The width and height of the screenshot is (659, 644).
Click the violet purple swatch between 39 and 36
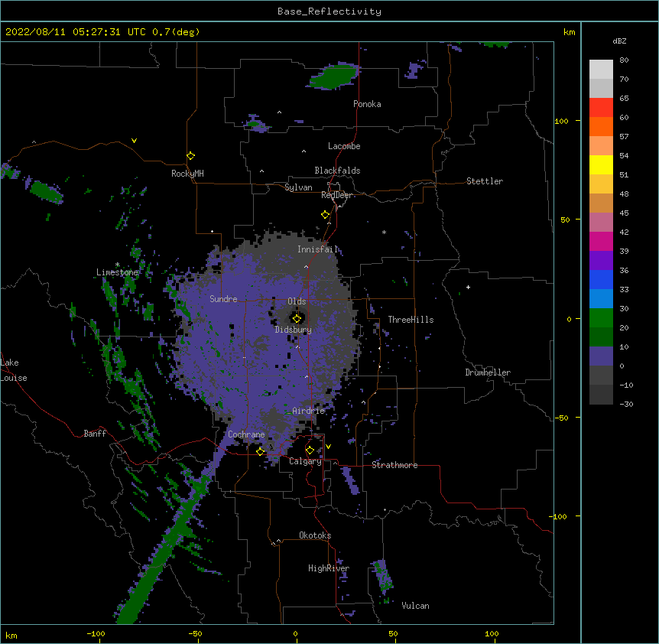point(601,261)
